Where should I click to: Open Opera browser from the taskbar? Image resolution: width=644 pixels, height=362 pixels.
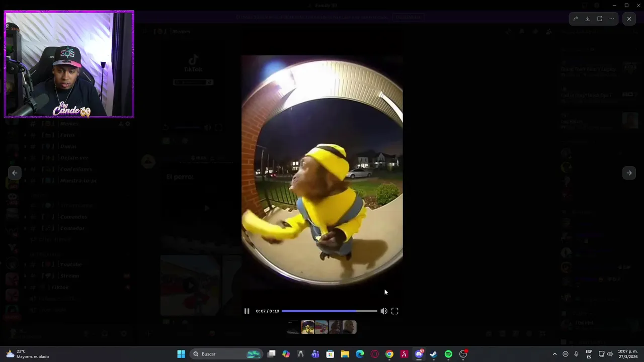(375, 354)
